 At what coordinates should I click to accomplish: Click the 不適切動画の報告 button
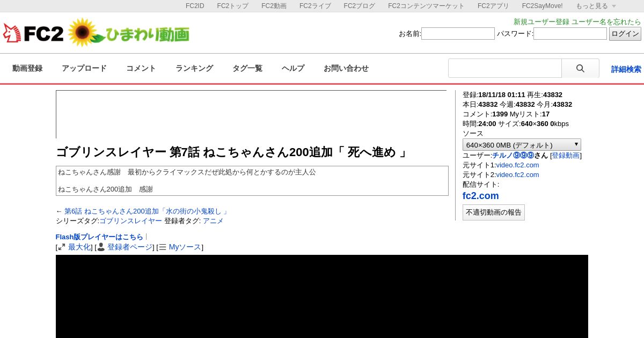pos(494,212)
